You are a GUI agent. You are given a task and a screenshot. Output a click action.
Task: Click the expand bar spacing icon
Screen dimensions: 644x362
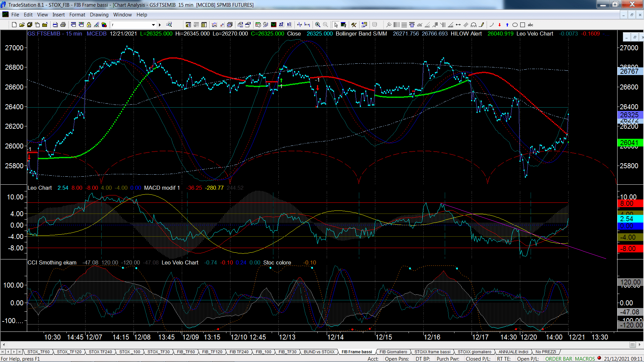pos(307,25)
